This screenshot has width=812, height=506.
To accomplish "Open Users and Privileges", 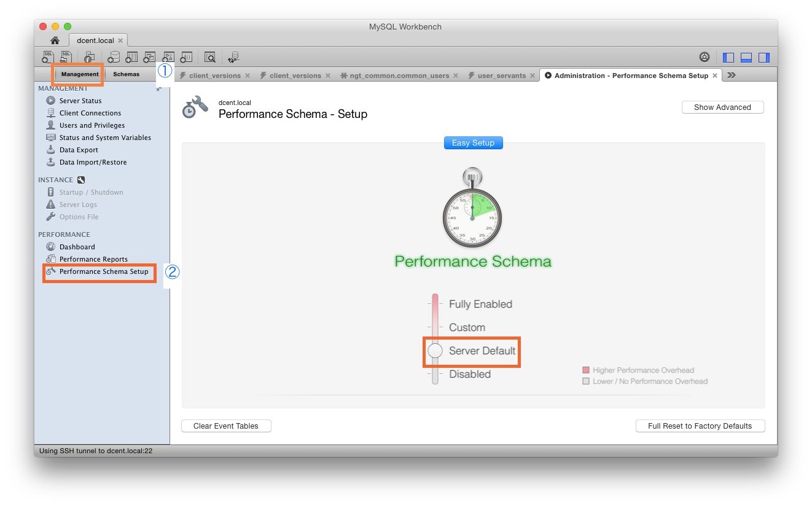I will [92, 125].
